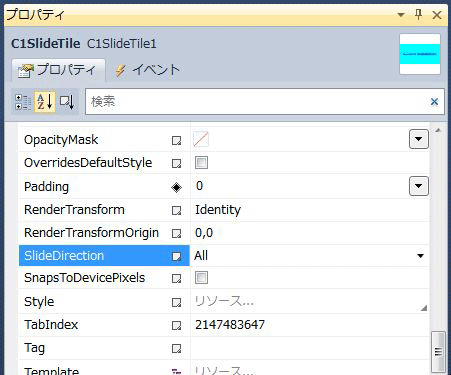Viewport: 451px width, 375px height.
Task: Switch to the プロパティ tab
Action: tap(58, 70)
